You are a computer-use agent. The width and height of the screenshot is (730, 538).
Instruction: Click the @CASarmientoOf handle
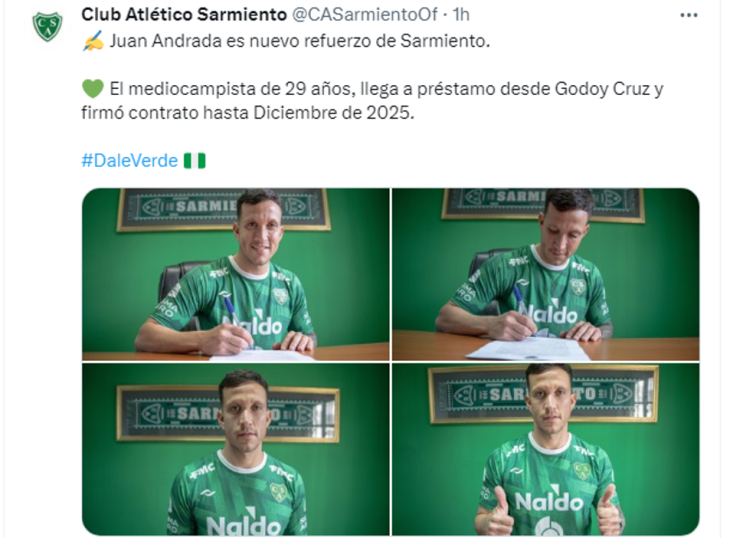[365, 15]
